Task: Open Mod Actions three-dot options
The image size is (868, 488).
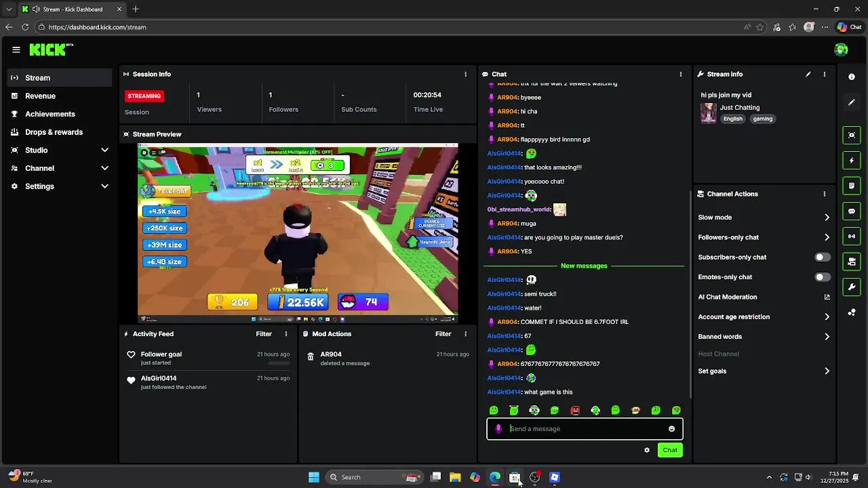Action: [465, 333]
